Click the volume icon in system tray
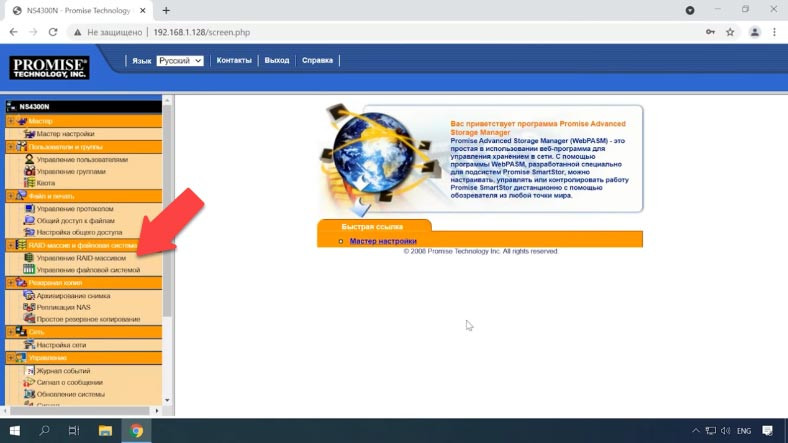The width and height of the screenshot is (788, 443). [725, 430]
